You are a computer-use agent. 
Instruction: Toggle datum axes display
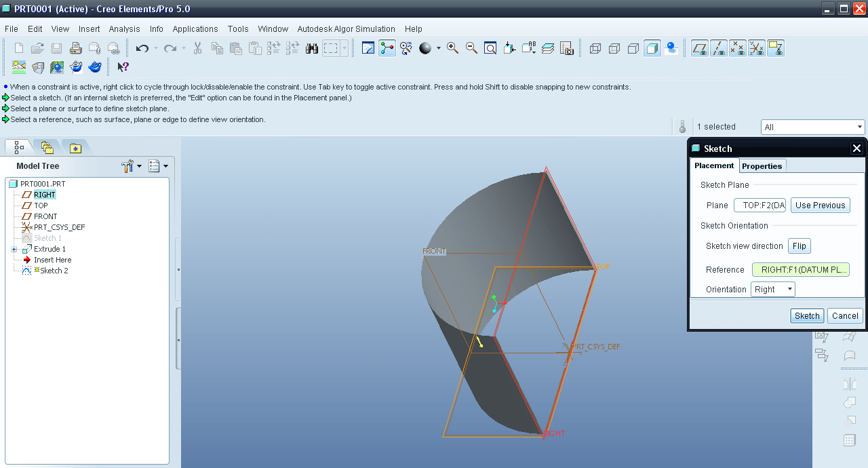click(x=719, y=48)
